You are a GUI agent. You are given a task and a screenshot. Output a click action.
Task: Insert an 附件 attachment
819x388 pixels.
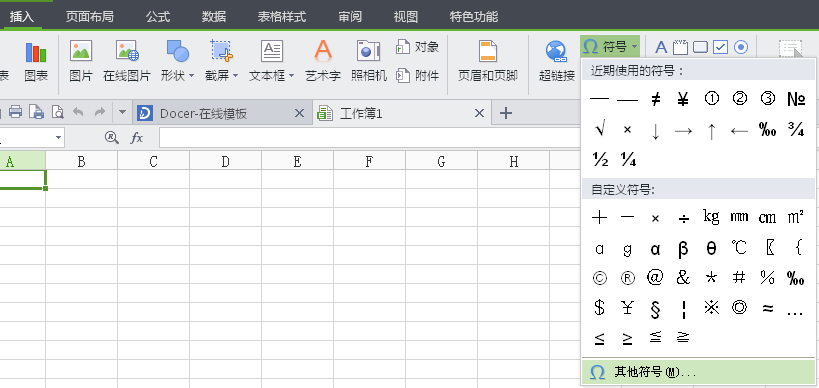(x=417, y=76)
